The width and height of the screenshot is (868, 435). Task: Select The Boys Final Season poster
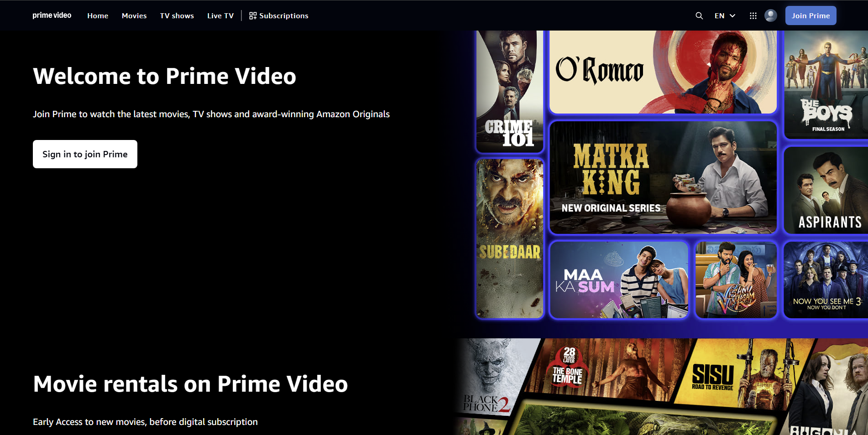coord(826,84)
